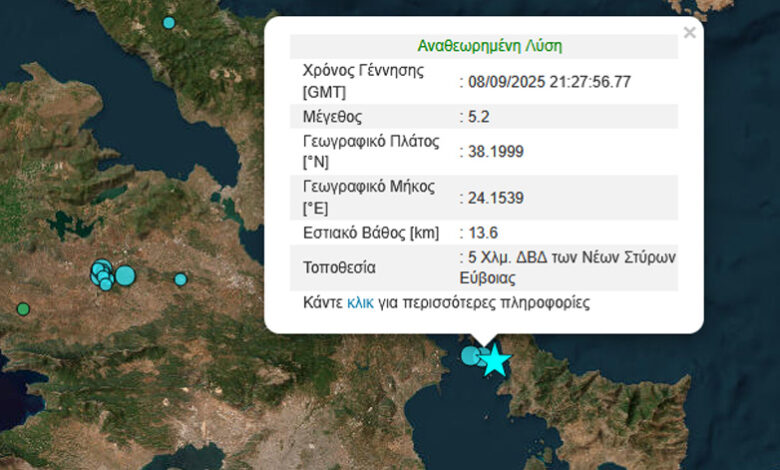Select the lone cyan circle at map top
The height and width of the screenshot is (470, 780).
pos(169,22)
